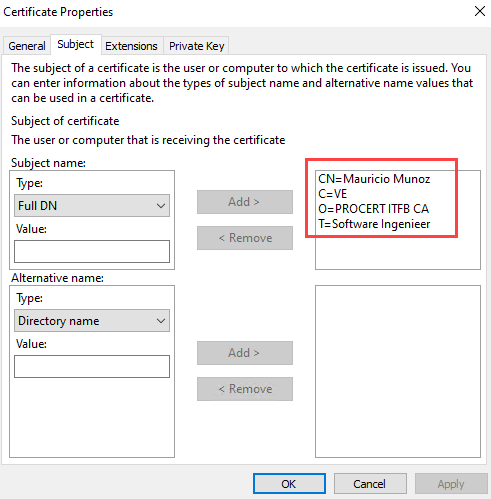Focus the Subject name Value field
The width and height of the screenshot is (491, 499).
pos(92,251)
